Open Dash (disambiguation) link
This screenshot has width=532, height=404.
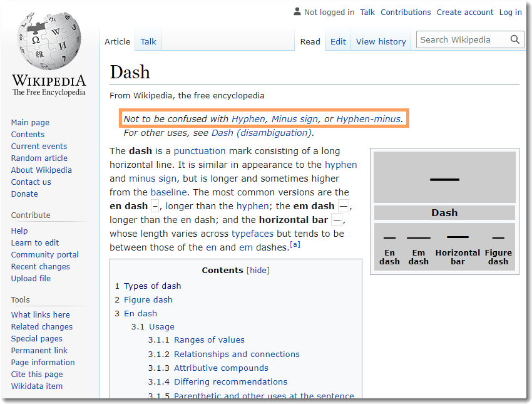(261, 133)
